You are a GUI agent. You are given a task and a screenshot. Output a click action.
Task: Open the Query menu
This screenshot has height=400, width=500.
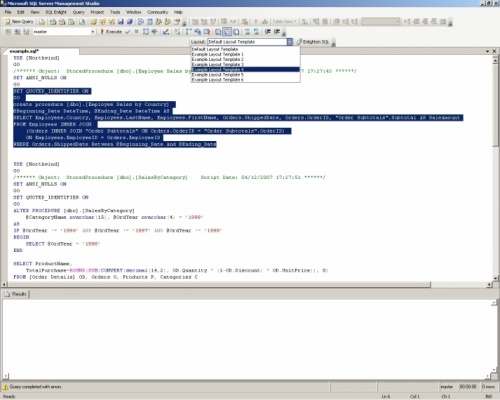79,12
